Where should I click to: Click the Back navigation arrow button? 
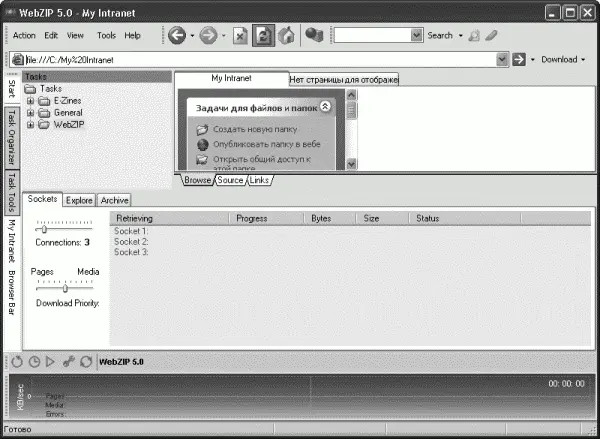click(175, 36)
